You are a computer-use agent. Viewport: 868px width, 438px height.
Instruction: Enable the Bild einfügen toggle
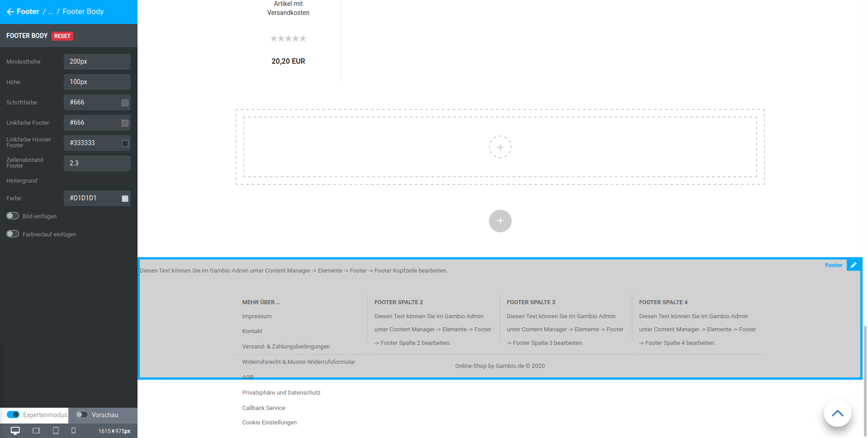12,216
